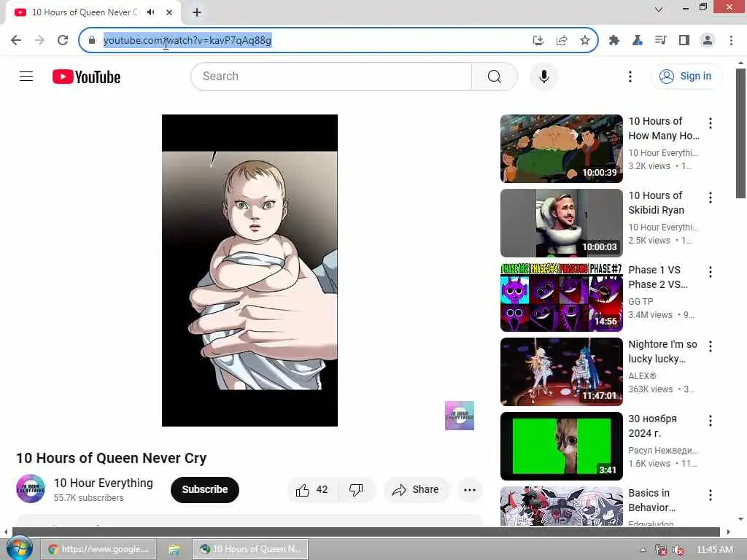Bookmark this tab with star
747x560 pixels.
point(585,41)
